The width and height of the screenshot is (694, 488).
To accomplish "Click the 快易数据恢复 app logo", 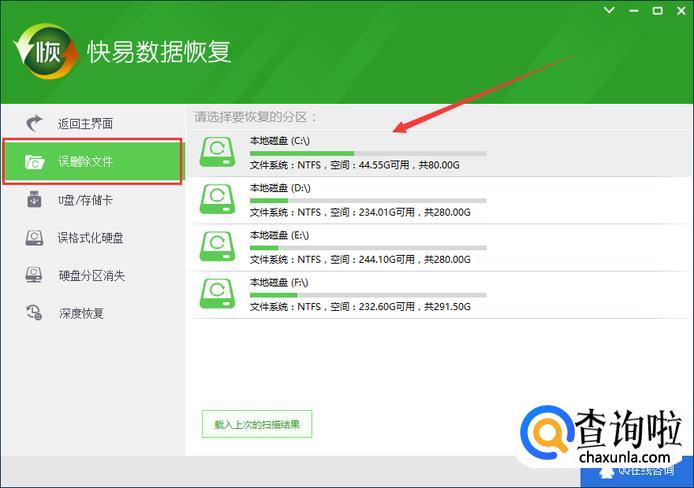I will (46, 51).
